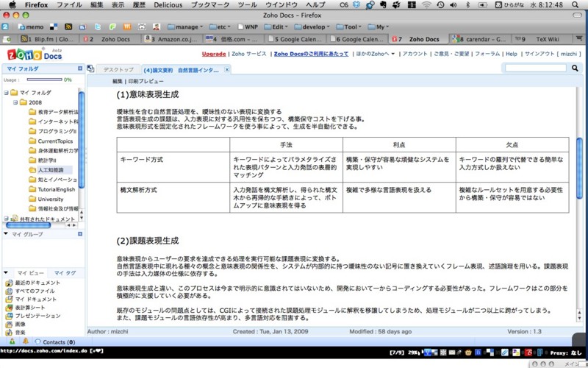The height and width of the screenshot is (368, 588).
Task: Switch to the Blip.fm browser tab
Action: click(x=48, y=39)
